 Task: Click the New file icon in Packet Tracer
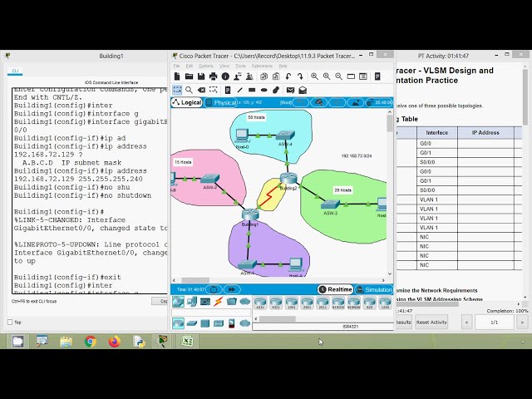[177, 76]
